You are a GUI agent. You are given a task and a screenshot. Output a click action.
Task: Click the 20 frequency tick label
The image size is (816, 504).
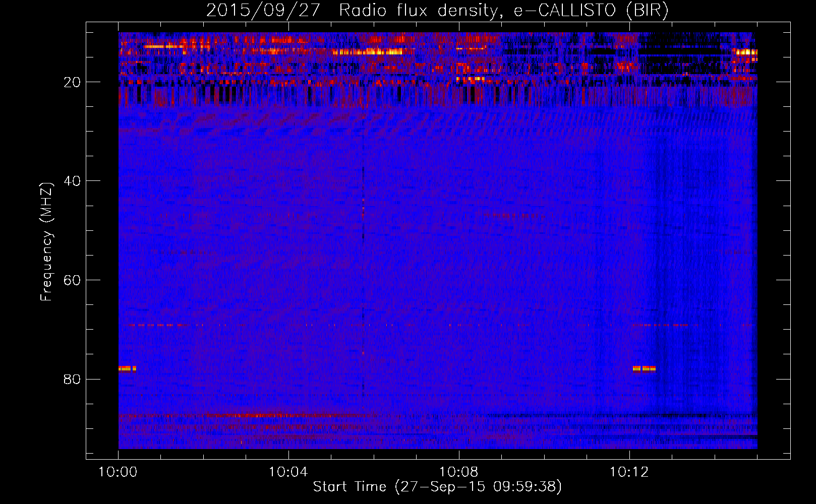click(72, 82)
